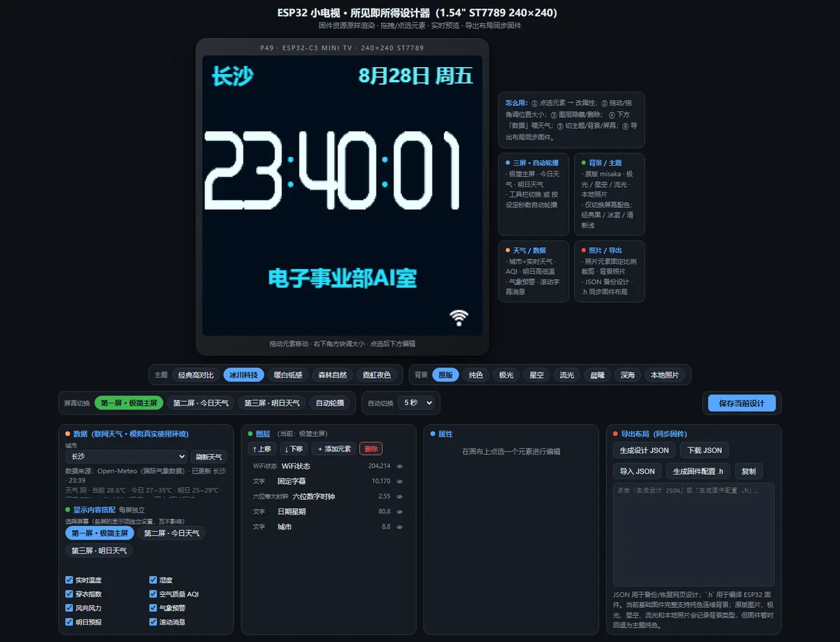Select 第三屏 · 明日天气 in the 显示内容搭配 panel
Image resolution: width=840 pixels, height=642 pixels.
(99, 551)
